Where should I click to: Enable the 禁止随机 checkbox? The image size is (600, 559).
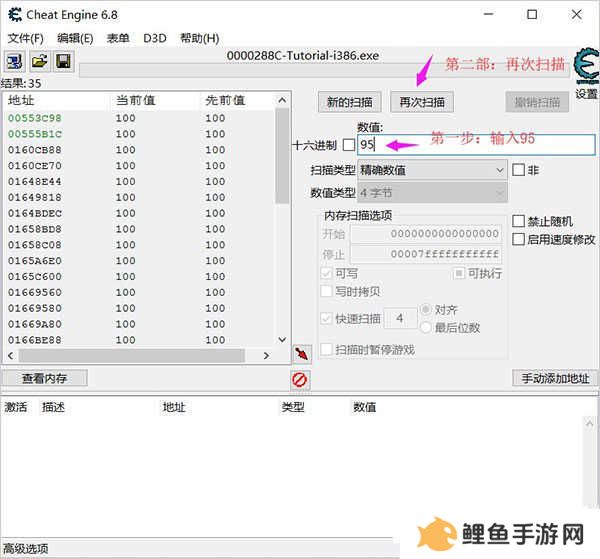[x=518, y=221]
